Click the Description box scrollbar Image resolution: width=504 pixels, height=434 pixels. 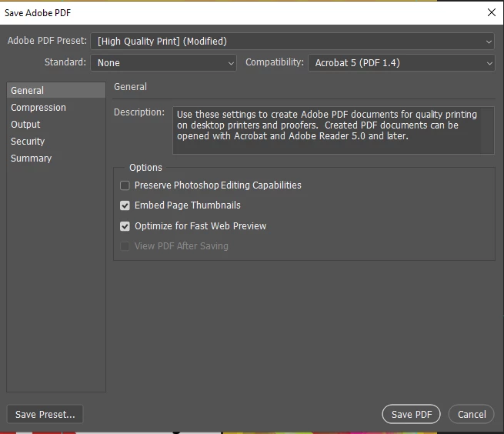pos(487,130)
